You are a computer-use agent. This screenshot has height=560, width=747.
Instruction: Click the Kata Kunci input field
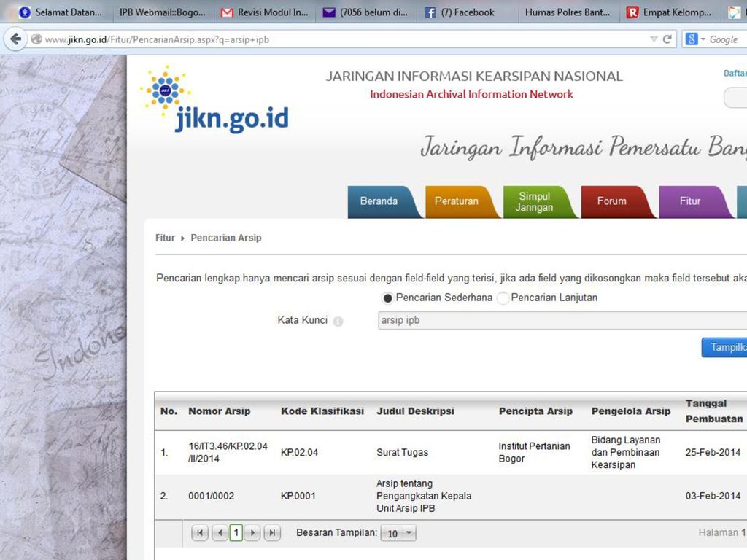coord(562,321)
